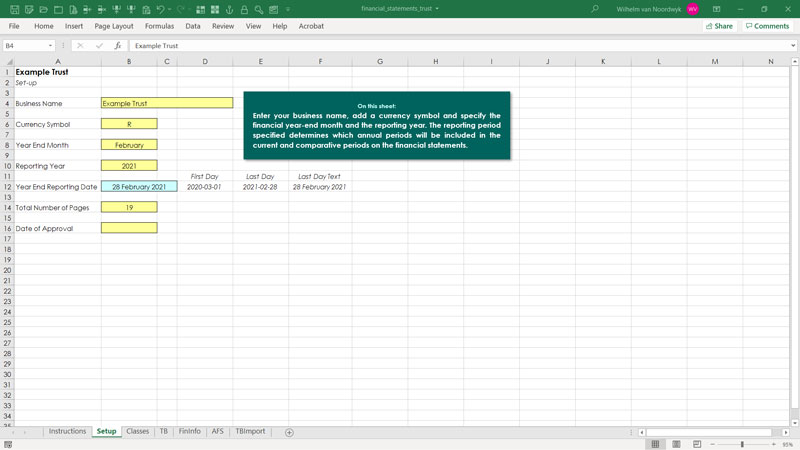Switch to the AFS sheet tab
The width and height of the screenshot is (800, 450).
[217, 431]
